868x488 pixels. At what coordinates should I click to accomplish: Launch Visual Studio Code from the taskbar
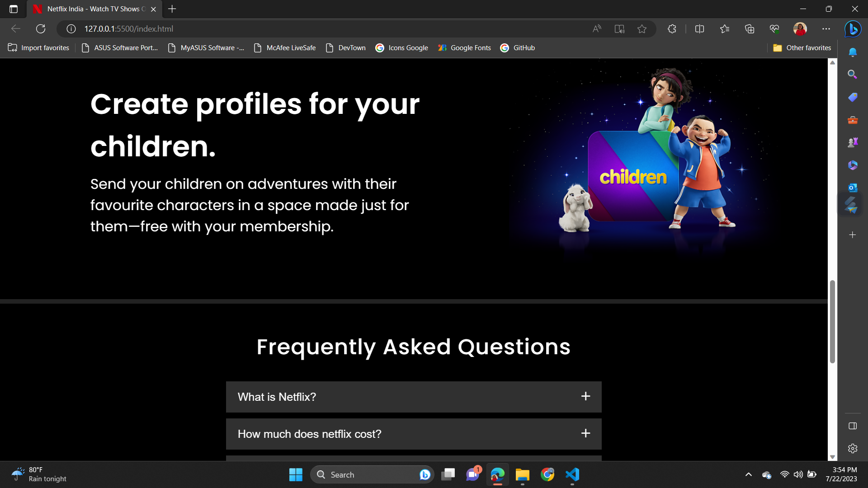pos(572,474)
